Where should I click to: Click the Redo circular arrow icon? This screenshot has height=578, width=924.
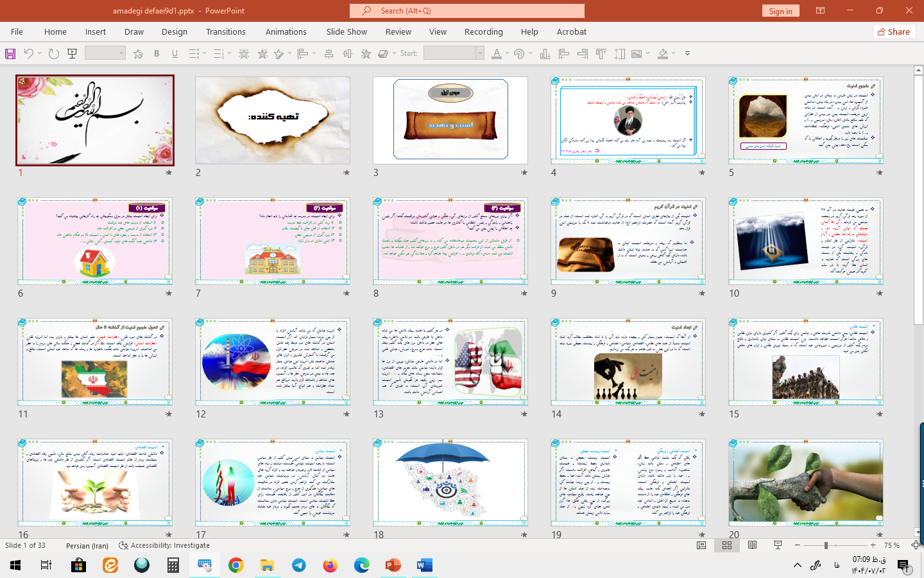tap(54, 54)
